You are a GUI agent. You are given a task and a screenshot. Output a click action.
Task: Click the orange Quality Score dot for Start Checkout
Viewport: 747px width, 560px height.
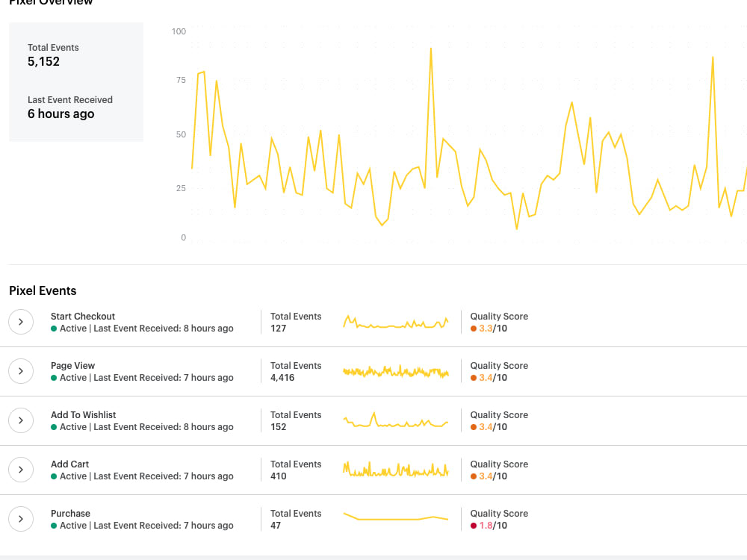point(474,328)
